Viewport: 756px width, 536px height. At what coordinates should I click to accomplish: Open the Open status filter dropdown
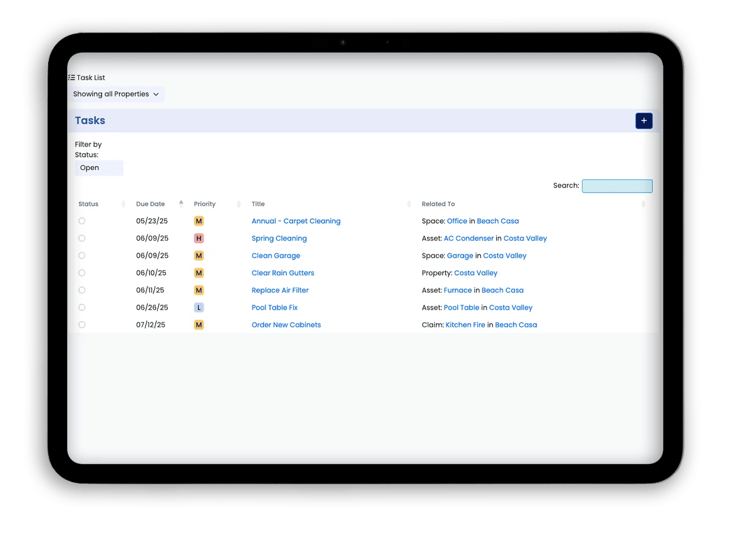coord(99,168)
